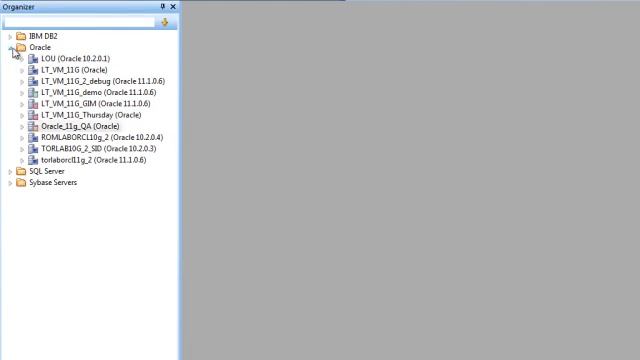Click the LT_VM_11G_Thursday datasource icon
This screenshot has height=360, width=640.
(x=33, y=115)
